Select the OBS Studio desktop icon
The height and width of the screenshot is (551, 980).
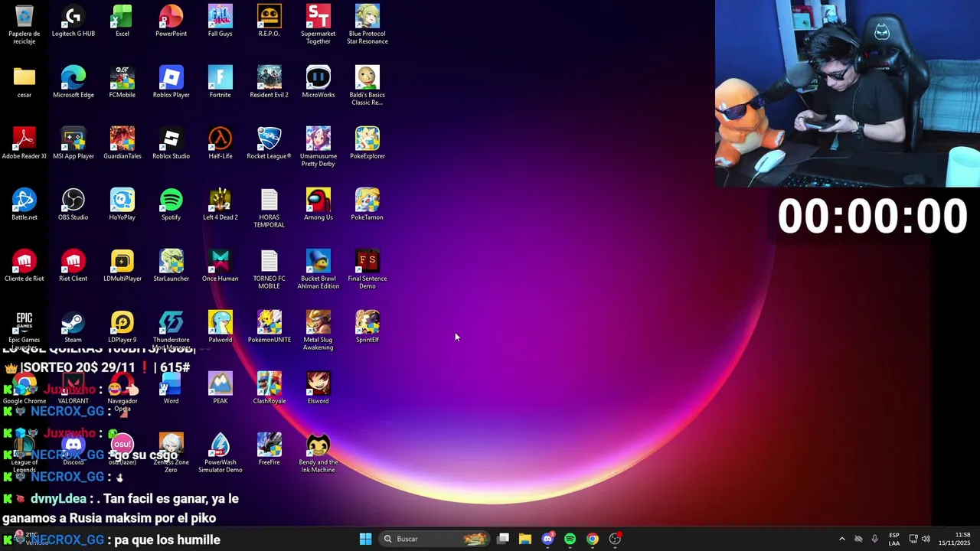point(73,204)
